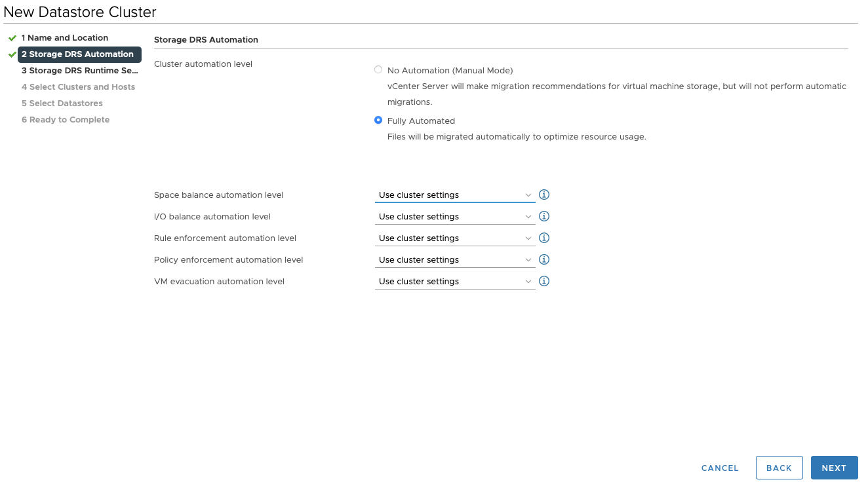Click the chevron on the VM evacuation dropdown
Screen dimensions: 868x486
click(528, 281)
